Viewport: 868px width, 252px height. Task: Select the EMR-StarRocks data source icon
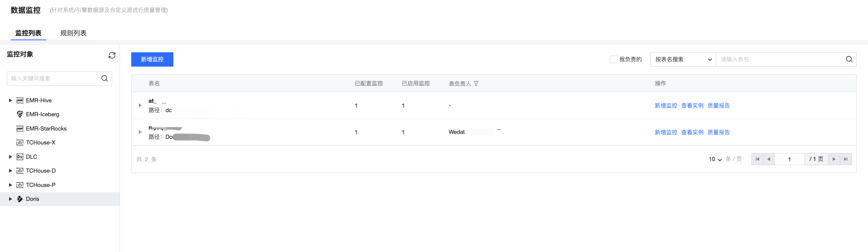[x=20, y=129]
